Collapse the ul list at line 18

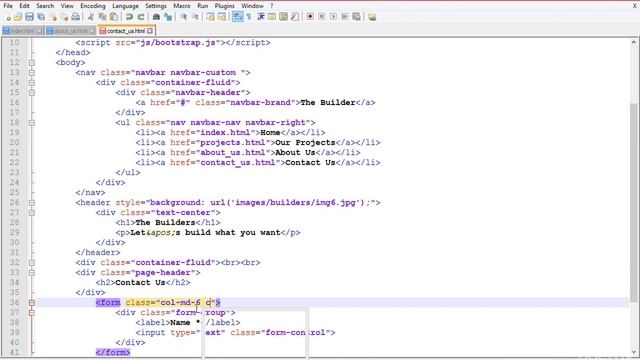pos(31,123)
